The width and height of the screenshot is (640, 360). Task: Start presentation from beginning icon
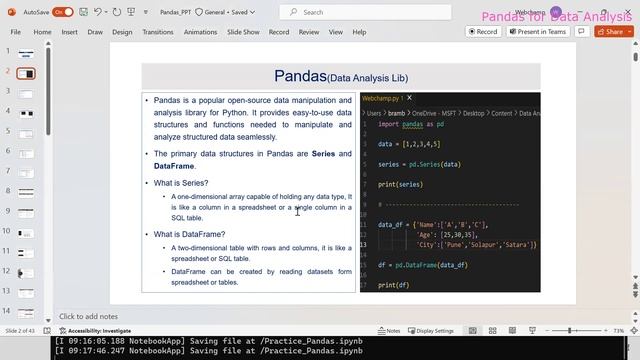tap(131, 12)
